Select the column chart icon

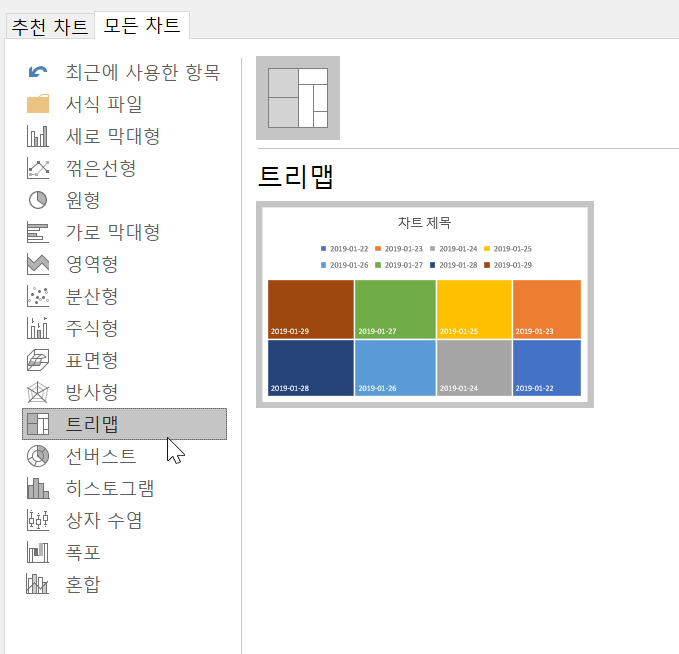pyautogui.click(x=38, y=136)
